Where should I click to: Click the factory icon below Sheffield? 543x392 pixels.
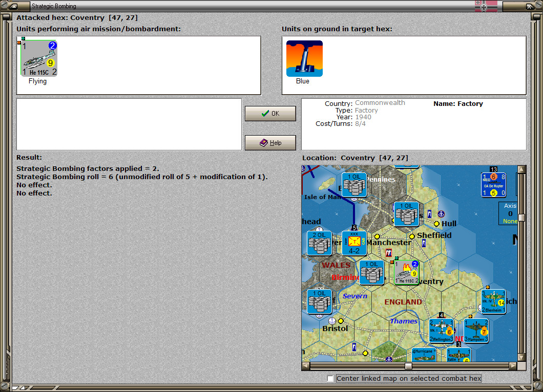(x=424, y=243)
